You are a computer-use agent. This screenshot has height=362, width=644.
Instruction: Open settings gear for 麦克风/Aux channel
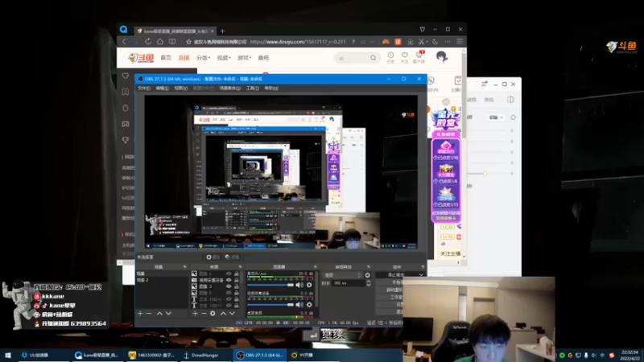tap(309, 285)
